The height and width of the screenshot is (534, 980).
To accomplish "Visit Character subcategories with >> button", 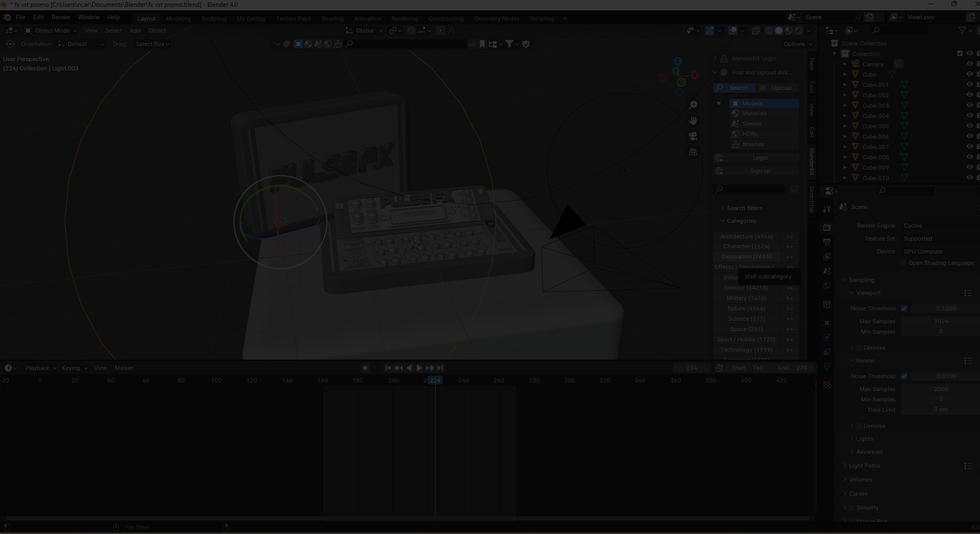I will 790,247.
